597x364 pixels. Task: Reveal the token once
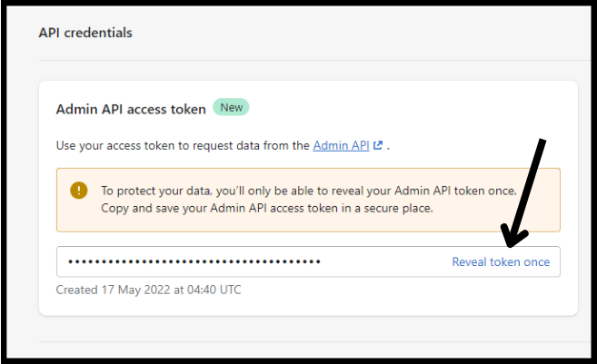(x=501, y=261)
